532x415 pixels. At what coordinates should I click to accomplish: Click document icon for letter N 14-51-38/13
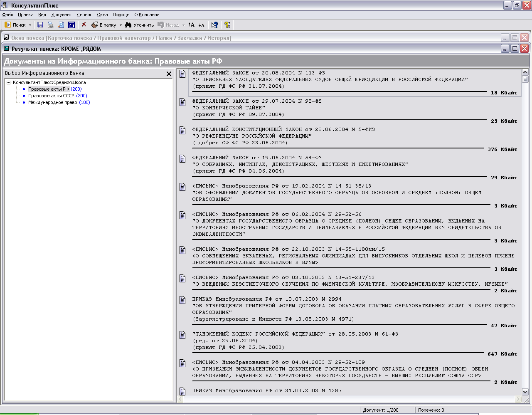(182, 187)
